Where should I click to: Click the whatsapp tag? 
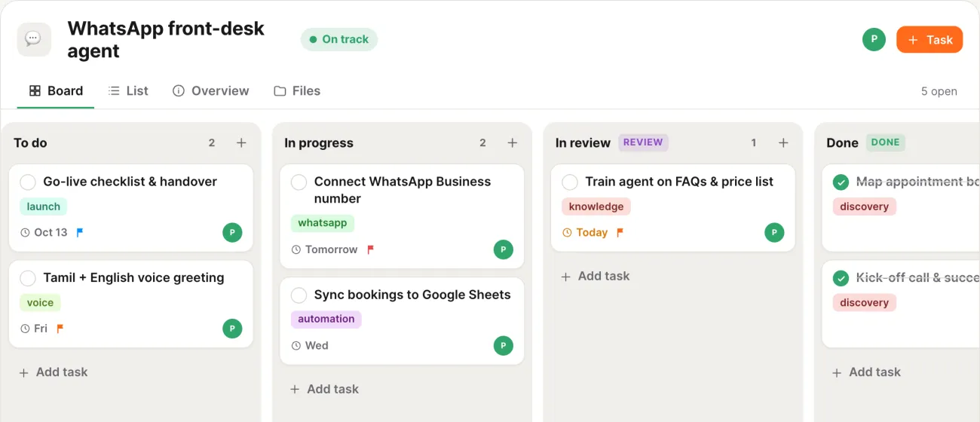[x=323, y=223]
